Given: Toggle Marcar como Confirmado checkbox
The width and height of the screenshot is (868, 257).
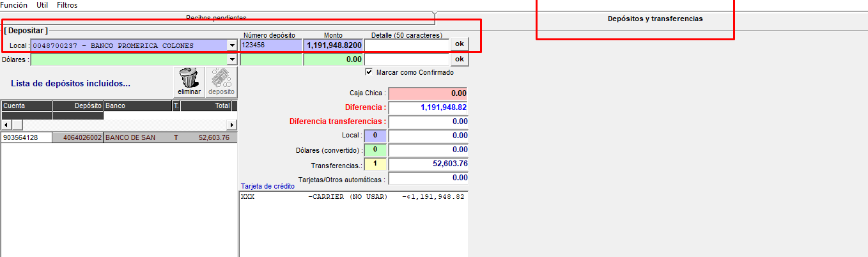Looking at the screenshot, I should (369, 72).
